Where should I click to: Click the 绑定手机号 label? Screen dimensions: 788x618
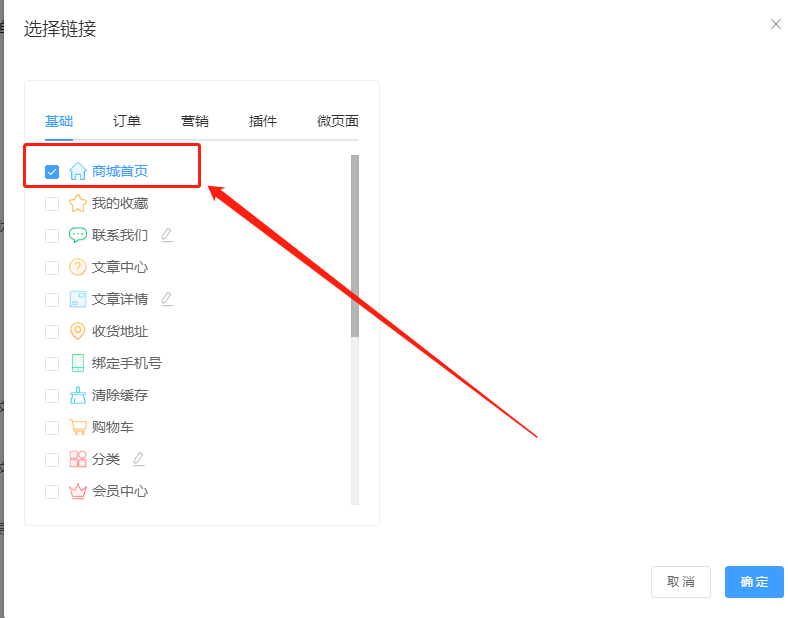(x=127, y=363)
